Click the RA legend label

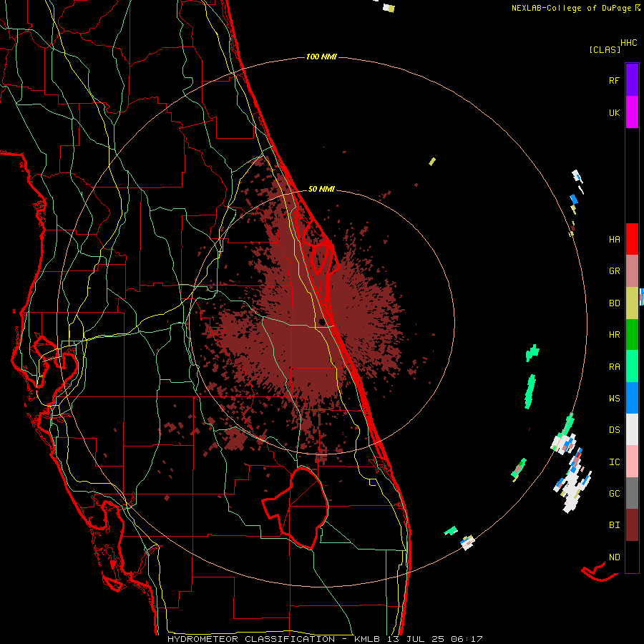[614, 366]
